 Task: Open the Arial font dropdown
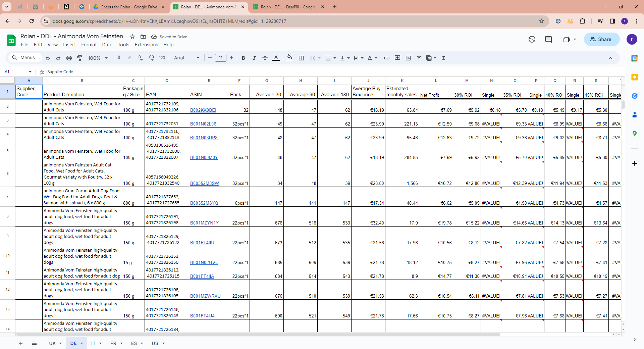coord(186,58)
